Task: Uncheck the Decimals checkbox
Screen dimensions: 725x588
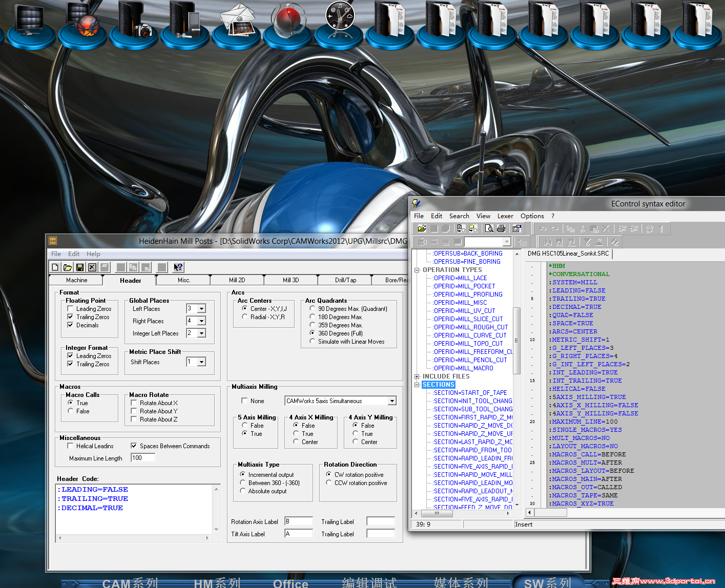Action: click(71, 325)
